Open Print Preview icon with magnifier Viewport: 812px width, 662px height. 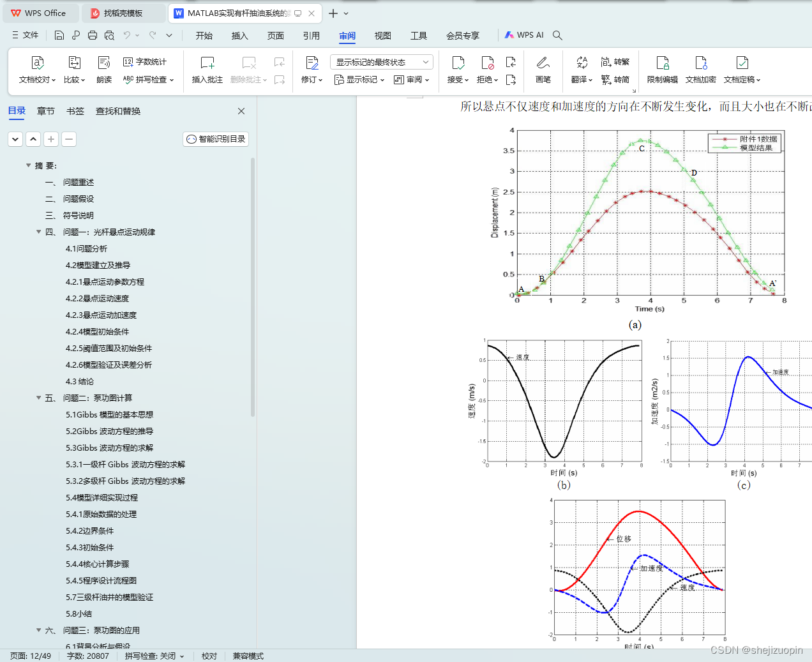pyautogui.click(x=109, y=35)
